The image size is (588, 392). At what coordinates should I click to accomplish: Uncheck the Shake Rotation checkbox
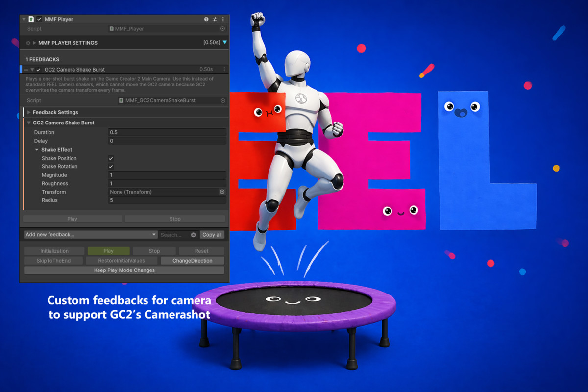111,167
